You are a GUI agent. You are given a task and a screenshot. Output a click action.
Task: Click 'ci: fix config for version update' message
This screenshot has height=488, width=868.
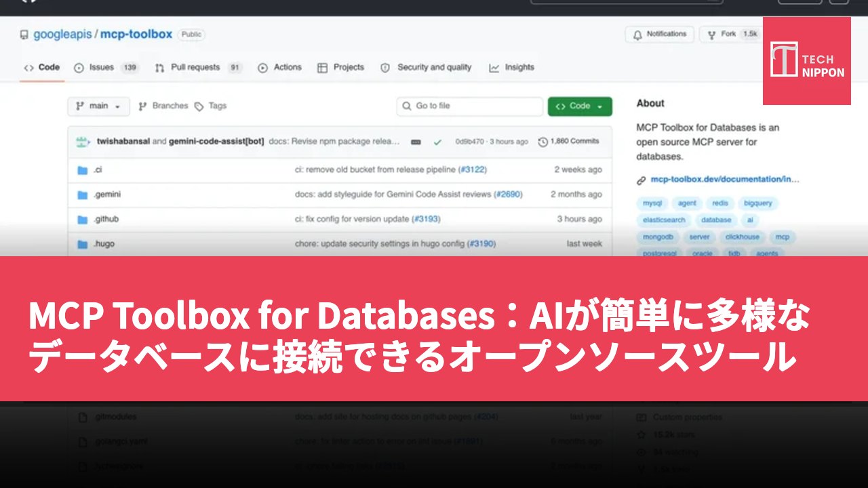[x=352, y=220]
